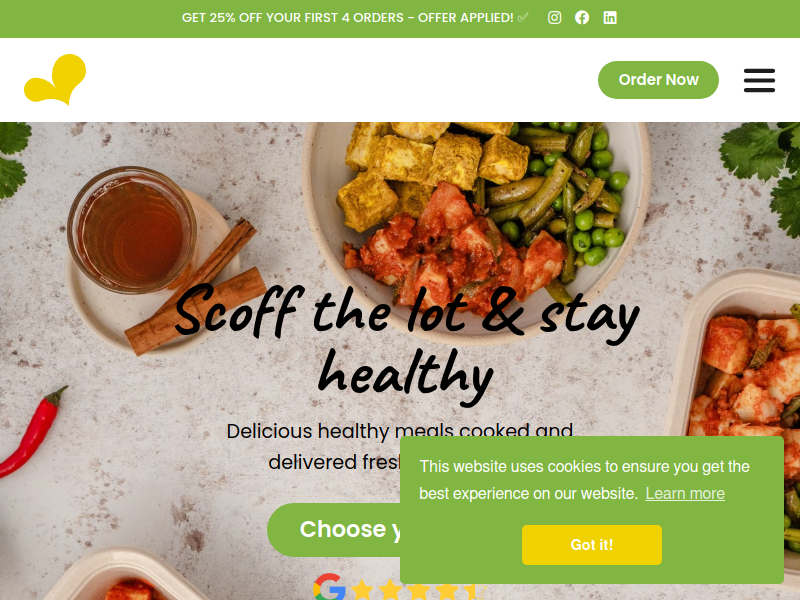Click the checkmark after OFFER APPLIED
The image size is (800, 600).
pyautogui.click(x=523, y=18)
